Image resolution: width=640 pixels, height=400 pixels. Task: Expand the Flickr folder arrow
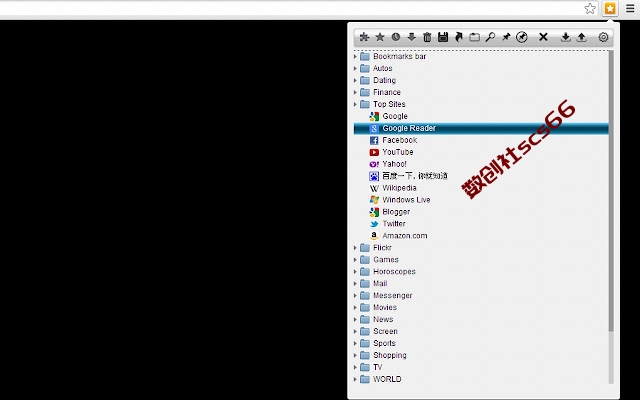[355, 248]
